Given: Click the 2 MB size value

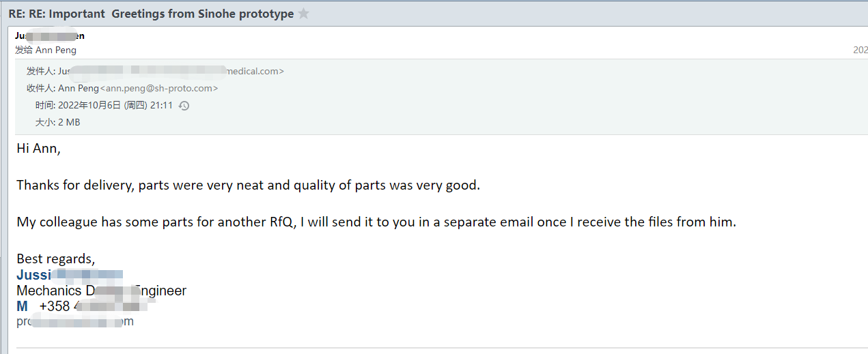Looking at the screenshot, I should coord(69,122).
